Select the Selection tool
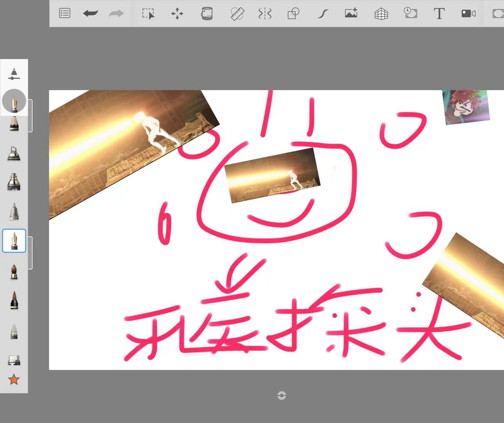Image resolution: width=504 pixels, height=423 pixels. pos(148,14)
